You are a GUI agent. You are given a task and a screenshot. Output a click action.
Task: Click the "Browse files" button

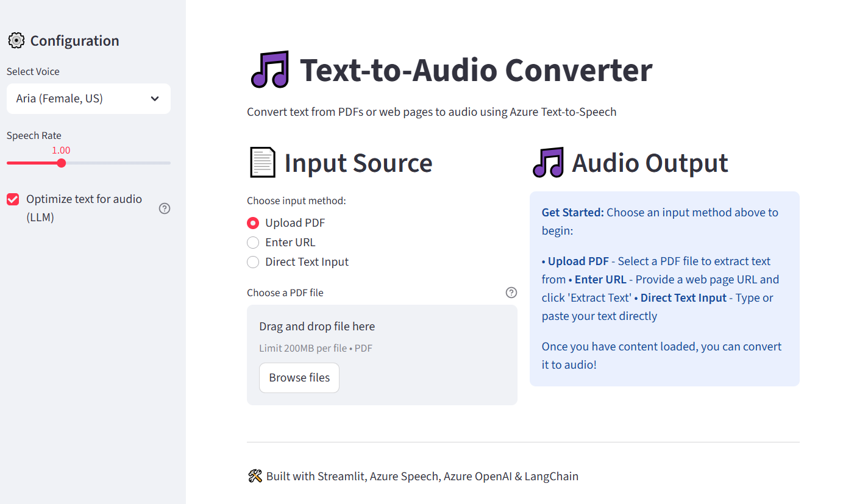[299, 377]
